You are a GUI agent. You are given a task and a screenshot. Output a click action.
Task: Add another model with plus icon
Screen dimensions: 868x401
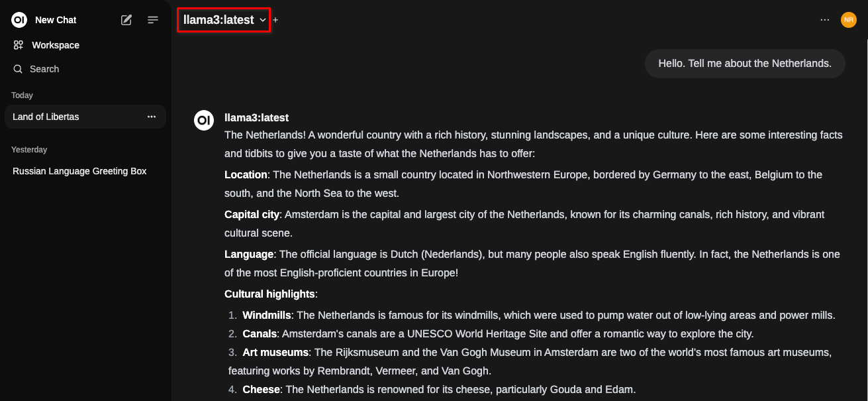tap(275, 21)
